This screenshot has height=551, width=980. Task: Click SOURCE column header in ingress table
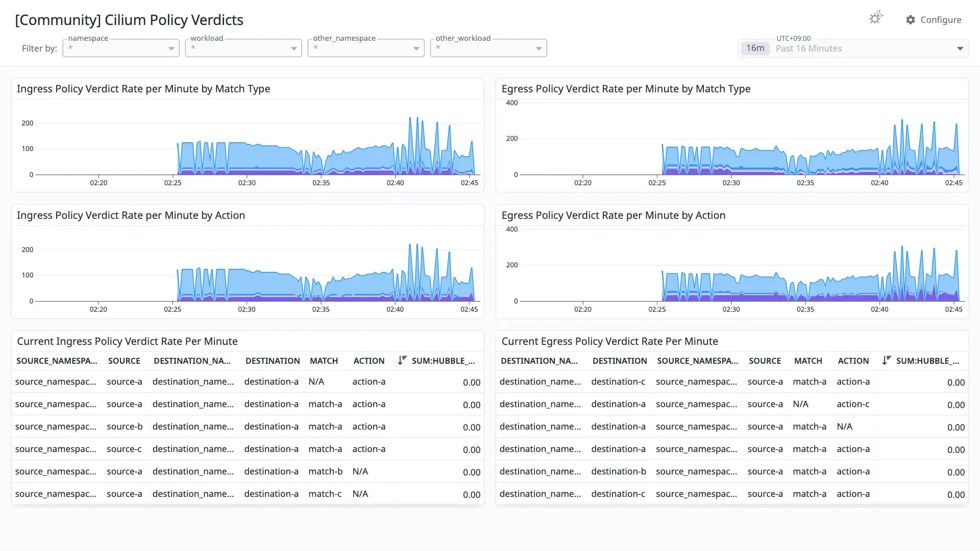point(124,361)
